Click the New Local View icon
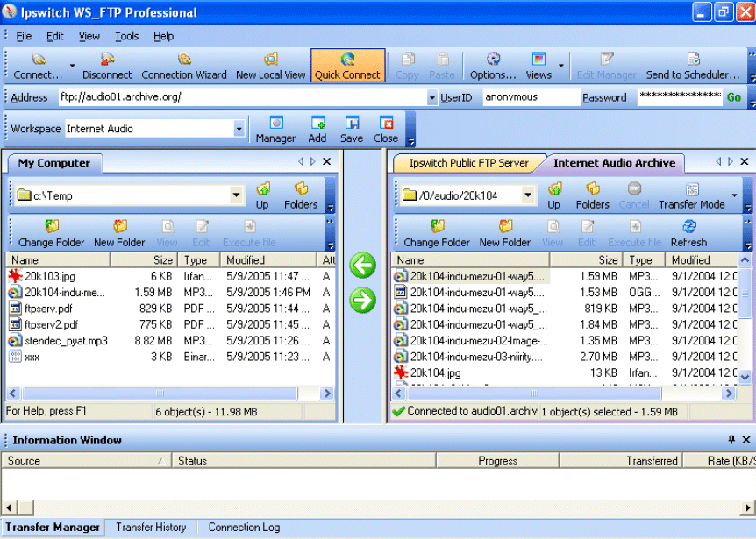This screenshot has height=539, width=756. point(270,66)
